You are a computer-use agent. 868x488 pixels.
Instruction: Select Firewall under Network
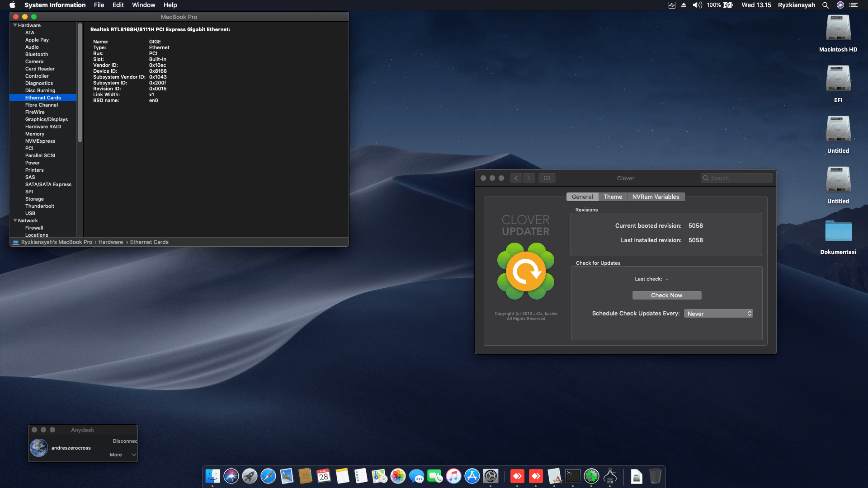coord(34,228)
